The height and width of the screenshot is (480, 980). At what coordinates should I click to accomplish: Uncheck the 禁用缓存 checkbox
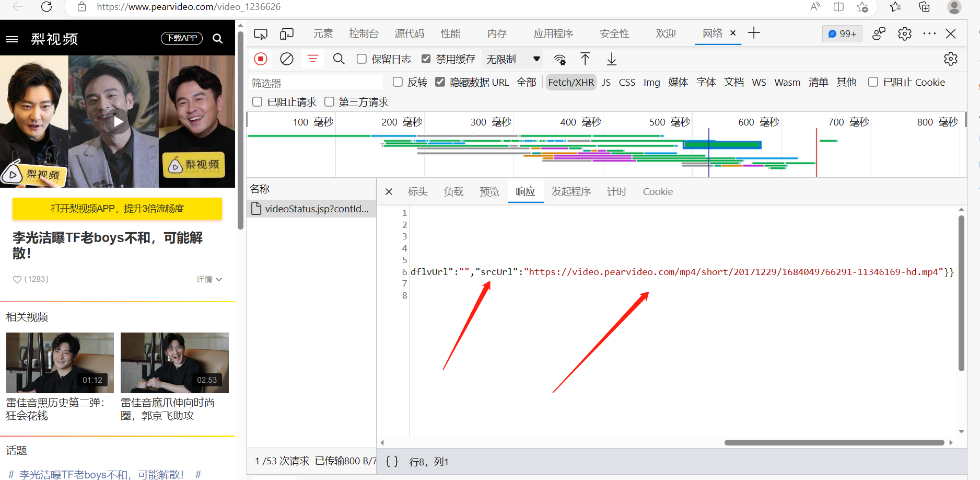pyautogui.click(x=426, y=59)
